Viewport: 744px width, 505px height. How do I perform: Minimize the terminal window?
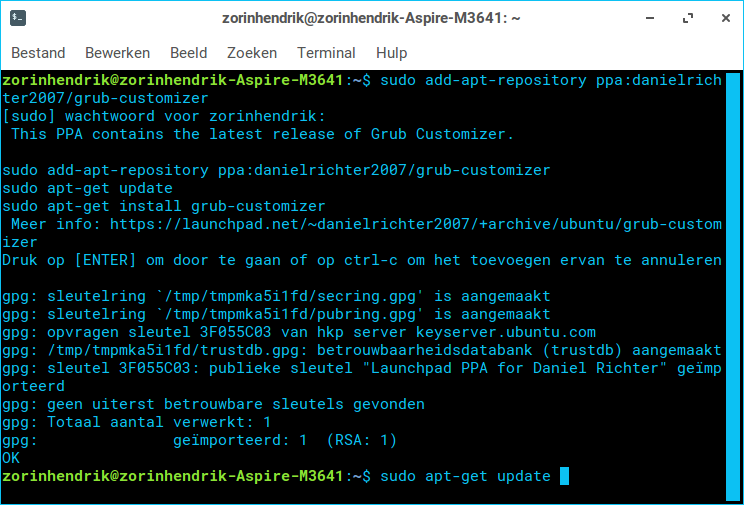pyautogui.click(x=651, y=18)
